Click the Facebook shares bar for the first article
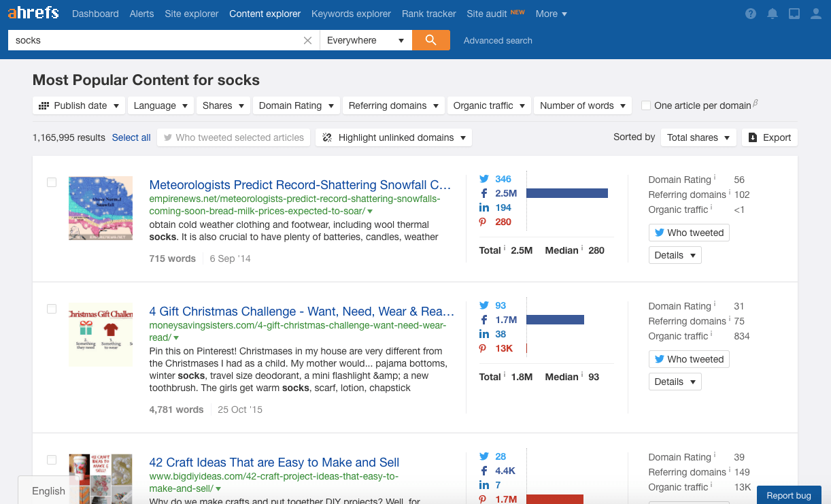The image size is (831, 504). (566, 193)
